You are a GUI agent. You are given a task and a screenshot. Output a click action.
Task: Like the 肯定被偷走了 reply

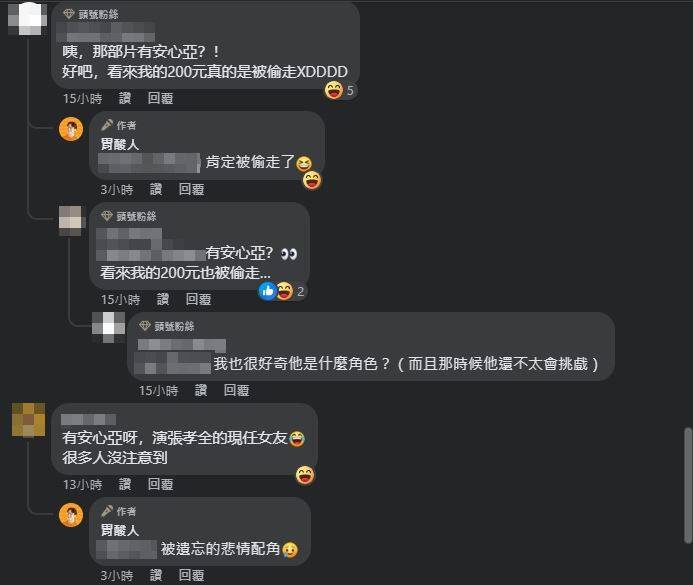[x=156, y=190]
